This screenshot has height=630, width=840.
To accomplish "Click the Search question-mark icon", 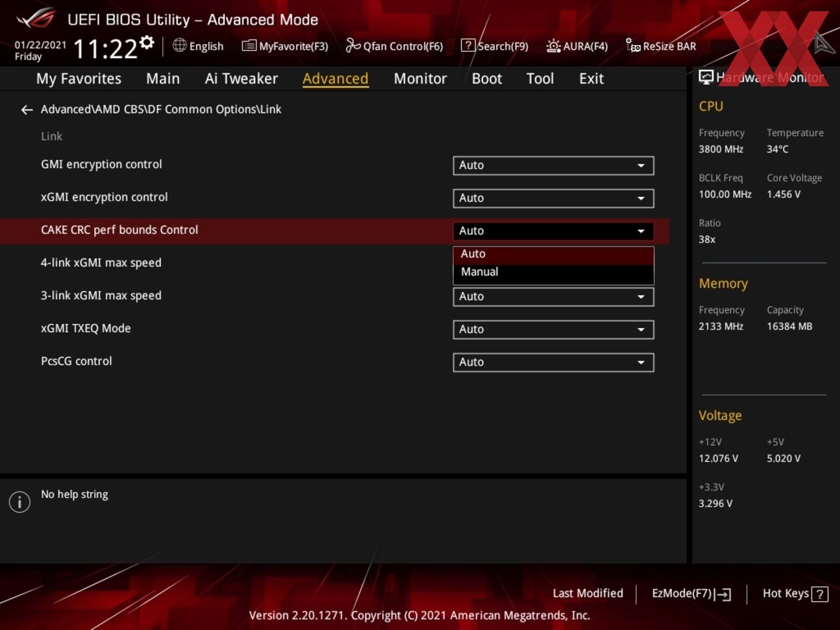I will pyautogui.click(x=468, y=45).
